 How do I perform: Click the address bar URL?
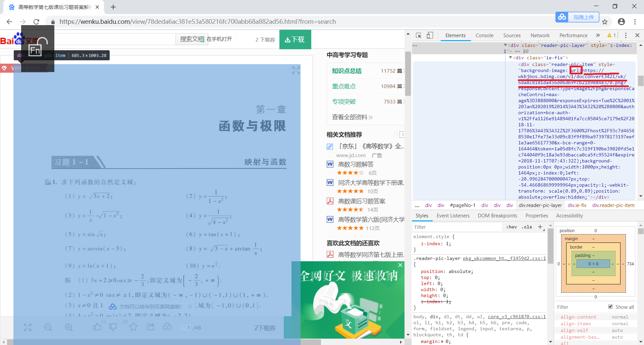[x=198, y=22]
